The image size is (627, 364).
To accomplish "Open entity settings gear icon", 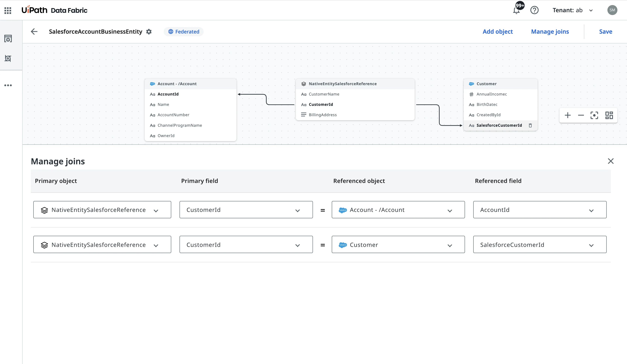I will 149,32.
